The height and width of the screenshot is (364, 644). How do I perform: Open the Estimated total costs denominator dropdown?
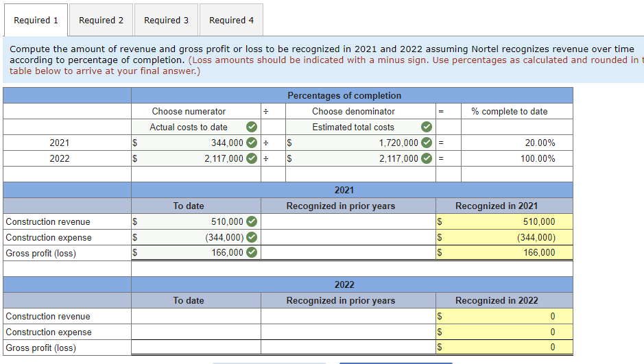(361, 127)
